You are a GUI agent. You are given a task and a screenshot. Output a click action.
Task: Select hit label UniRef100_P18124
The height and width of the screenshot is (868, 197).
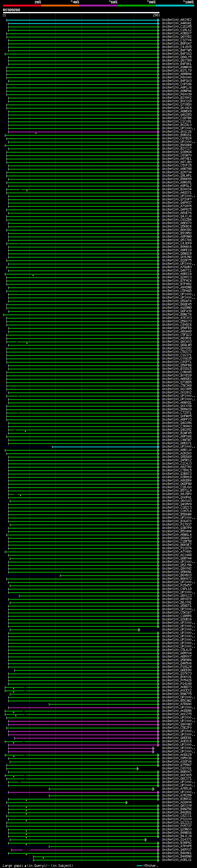point(177,667)
